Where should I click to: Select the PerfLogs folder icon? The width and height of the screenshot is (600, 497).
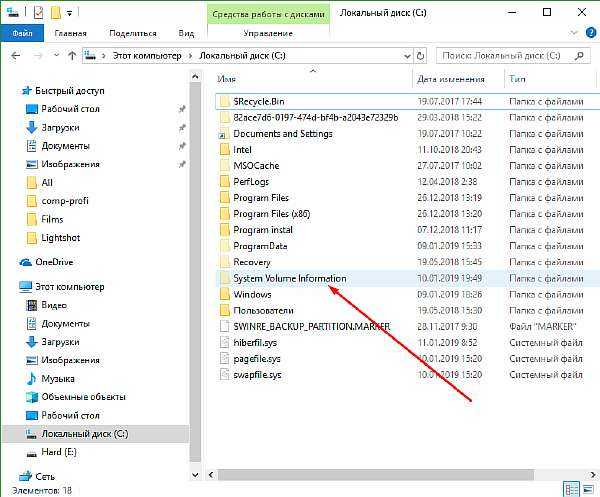(x=224, y=182)
